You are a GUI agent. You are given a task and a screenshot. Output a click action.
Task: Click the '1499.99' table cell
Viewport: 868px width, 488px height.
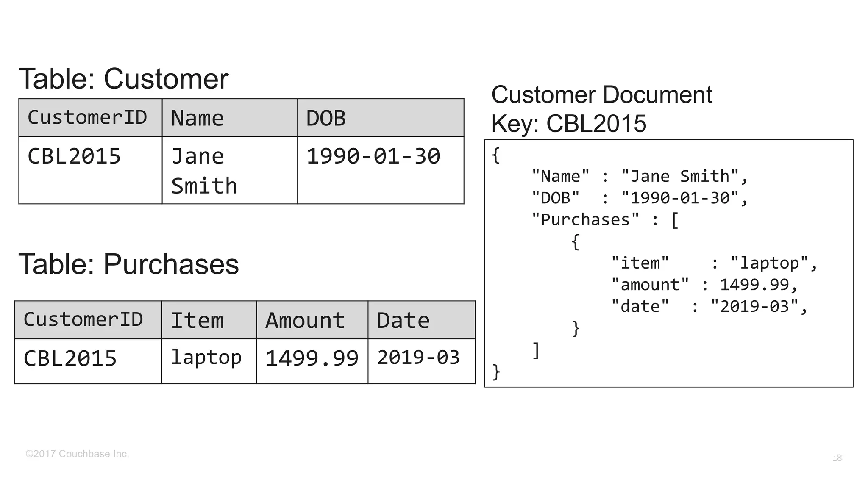(312, 361)
